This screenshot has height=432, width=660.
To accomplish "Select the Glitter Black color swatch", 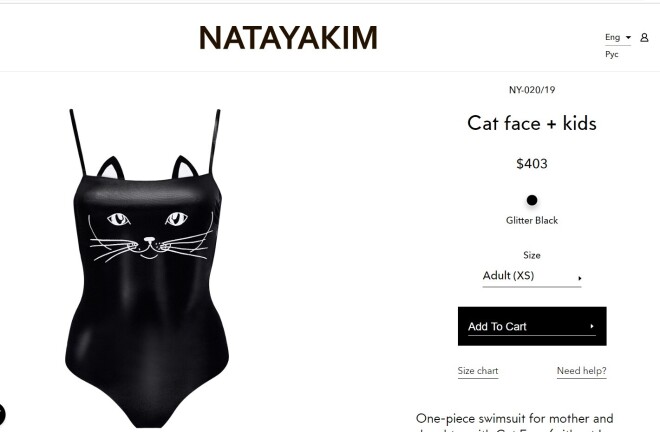I will pyautogui.click(x=532, y=200).
